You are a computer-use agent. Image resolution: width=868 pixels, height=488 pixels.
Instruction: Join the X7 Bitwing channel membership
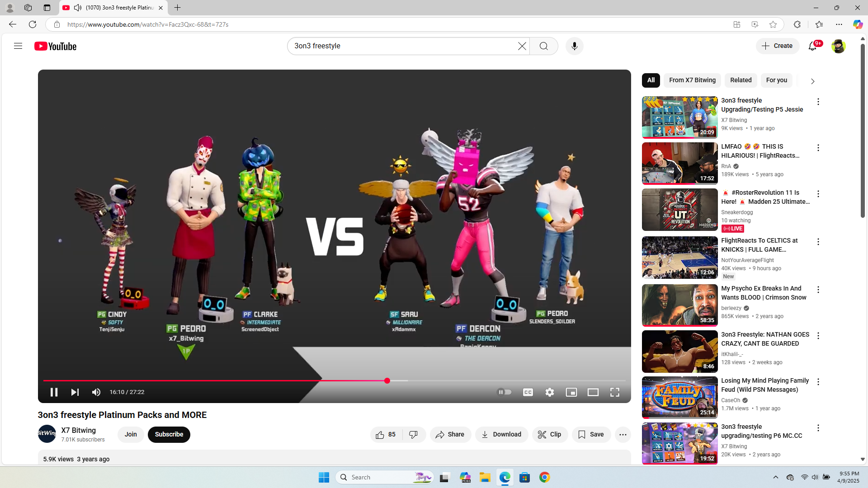pyautogui.click(x=131, y=435)
